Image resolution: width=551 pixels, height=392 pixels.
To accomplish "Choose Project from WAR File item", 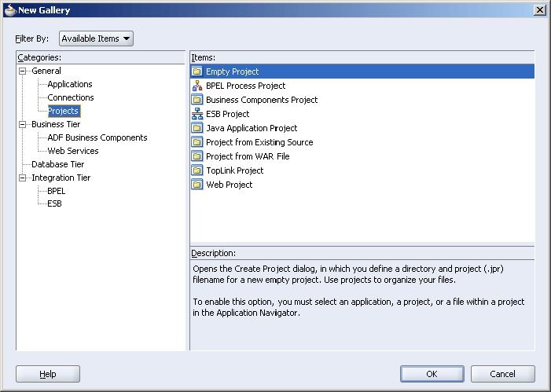I will pyautogui.click(x=248, y=156).
